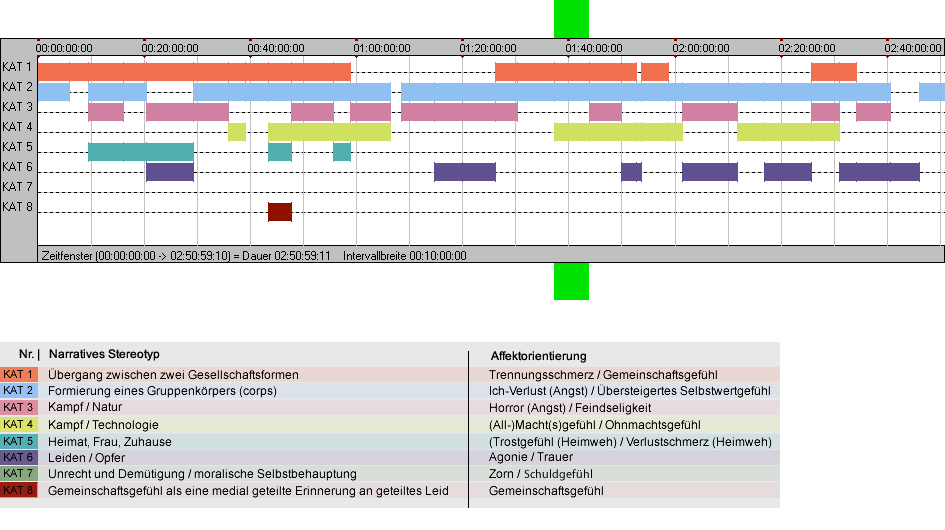Click the purple KAT 6 legend swatch
Image resolution: width=945 pixels, height=530 pixels.
[x=19, y=457]
